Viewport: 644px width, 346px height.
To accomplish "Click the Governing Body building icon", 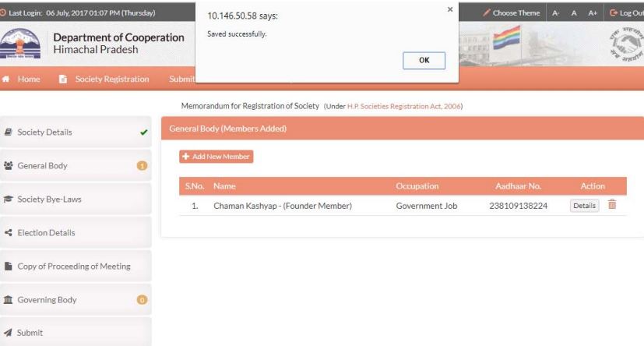I will (9, 299).
